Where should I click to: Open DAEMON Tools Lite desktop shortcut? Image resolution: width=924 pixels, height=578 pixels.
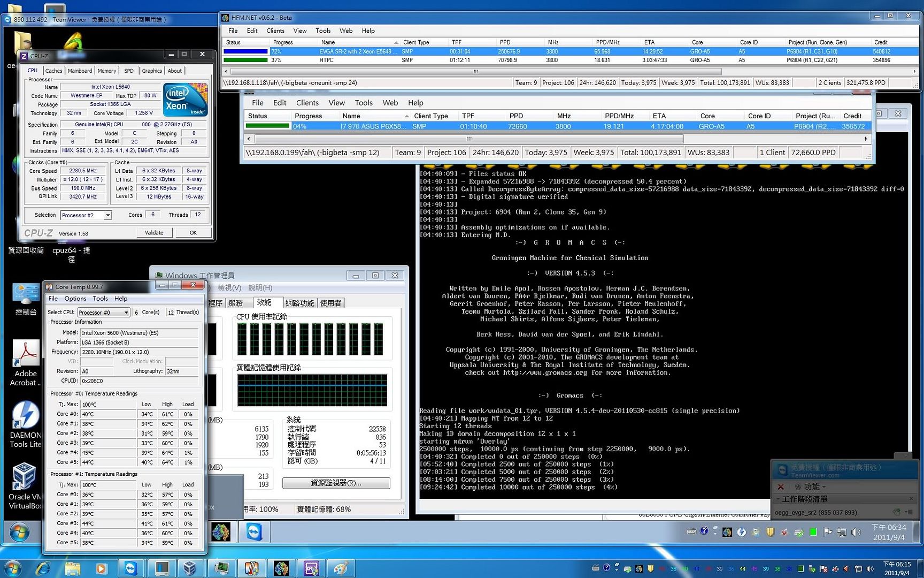[25, 425]
